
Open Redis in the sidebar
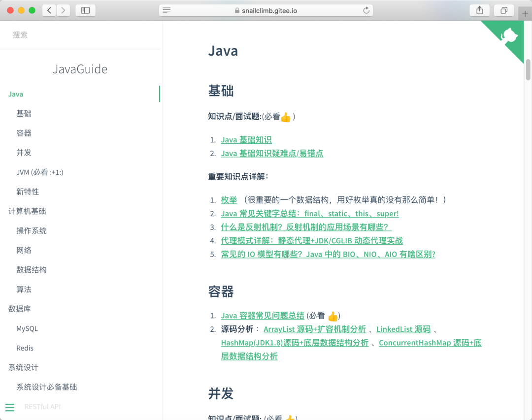(x=25, y=348)
